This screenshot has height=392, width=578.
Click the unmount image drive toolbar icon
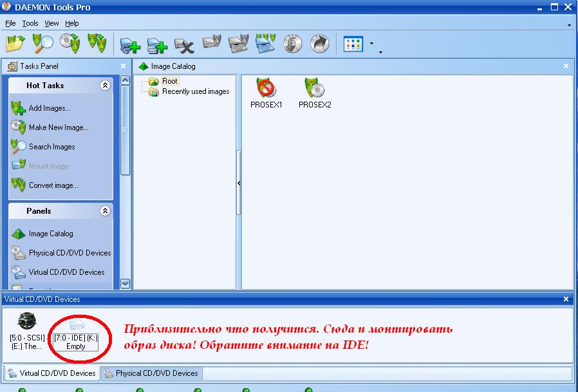[239, 44]
